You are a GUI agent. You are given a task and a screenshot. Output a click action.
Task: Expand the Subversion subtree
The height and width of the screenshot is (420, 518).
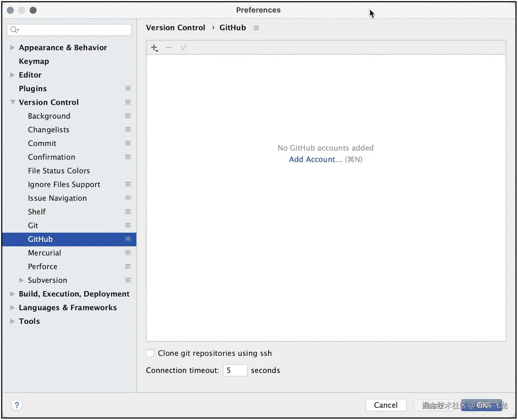tap(21, 280)
